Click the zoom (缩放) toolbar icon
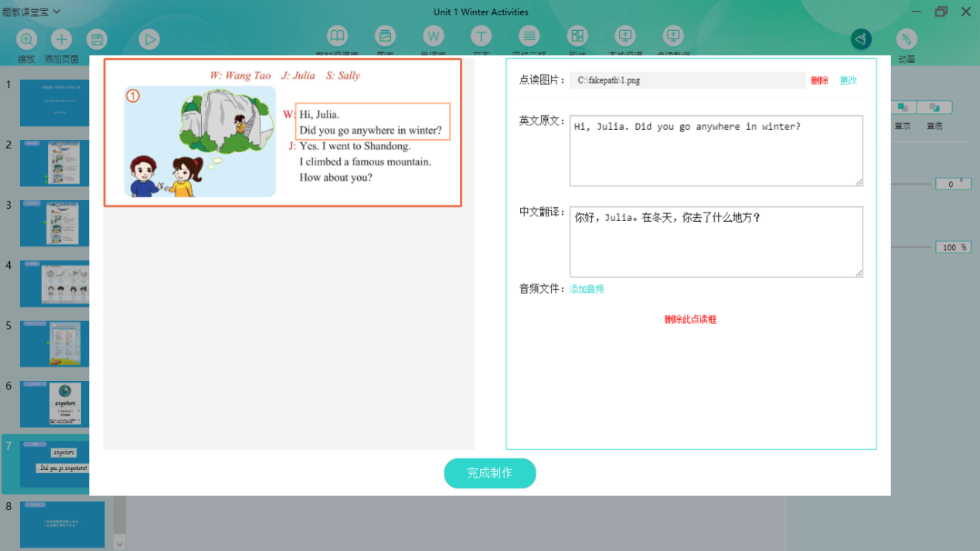This screenshot has height=551, width=980. tap(26, 39)
